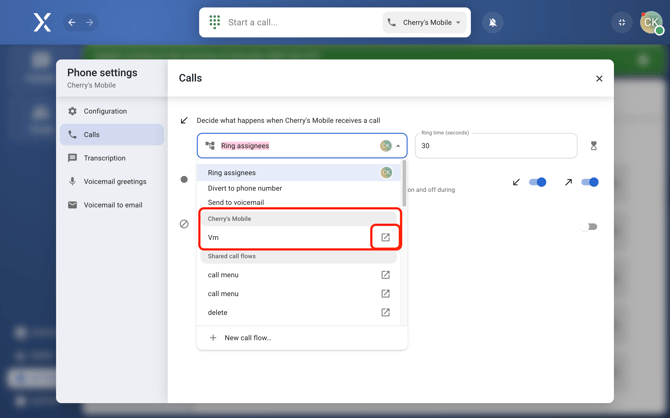
Task: Click the muted notifications bell icon
Action: click(x=493, y=22)
